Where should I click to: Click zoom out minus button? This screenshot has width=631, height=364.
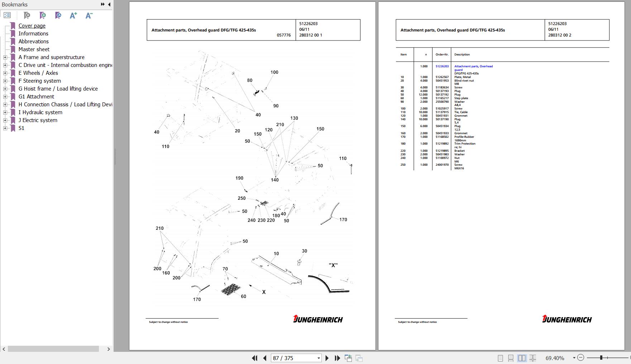point(581,358)
